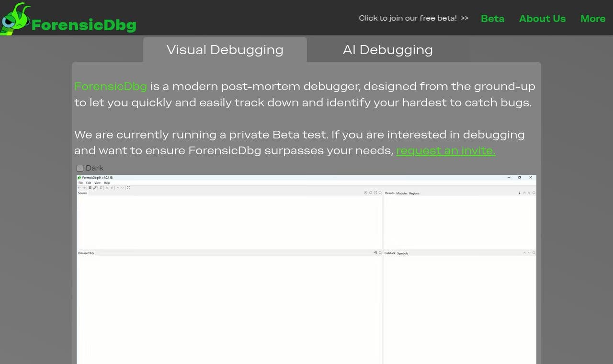Click the Threads panel bold down-arrow icon
613x364 pixels.
[x=520, y=193]
